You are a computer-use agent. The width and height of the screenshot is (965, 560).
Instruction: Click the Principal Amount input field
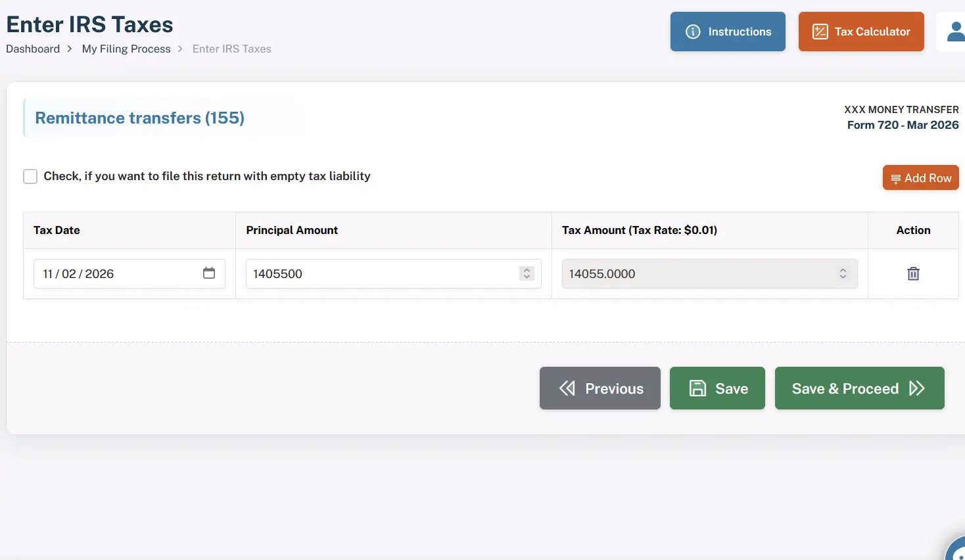(x=381, y=273)
